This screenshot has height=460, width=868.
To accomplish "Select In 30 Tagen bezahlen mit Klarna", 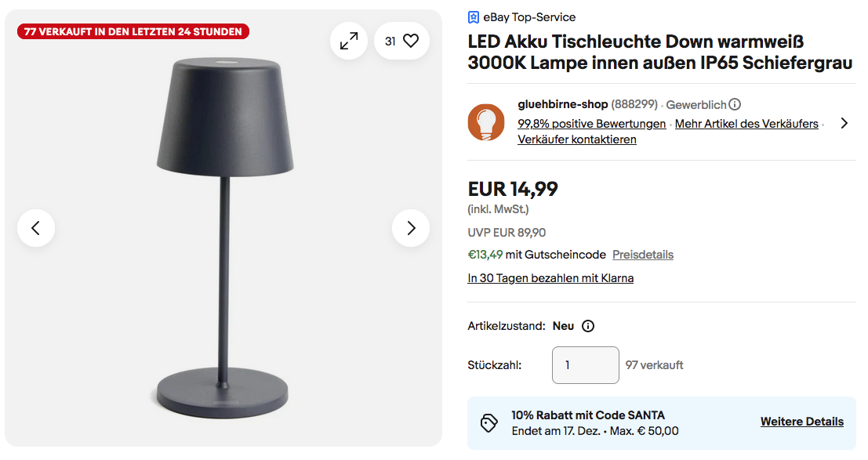I will (x=550, y=278).
